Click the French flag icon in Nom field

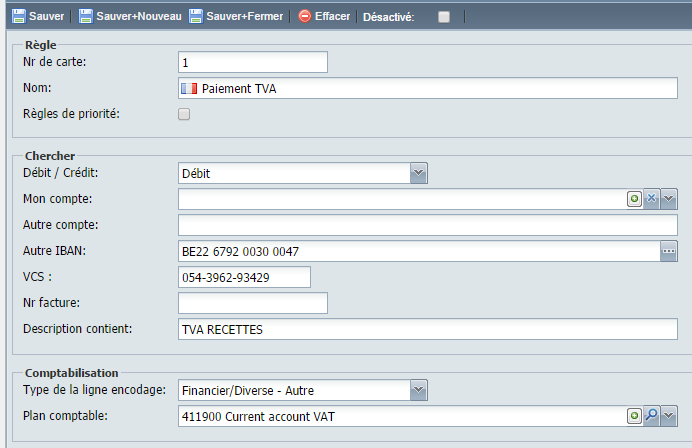click(189, 89)
